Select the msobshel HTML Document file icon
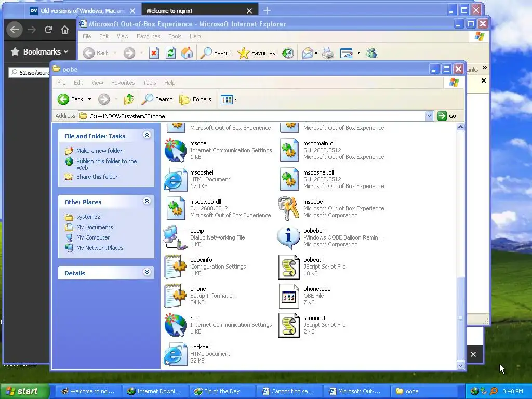The height and width of the screenshot is (399, 532). click(x=176, y=179)
